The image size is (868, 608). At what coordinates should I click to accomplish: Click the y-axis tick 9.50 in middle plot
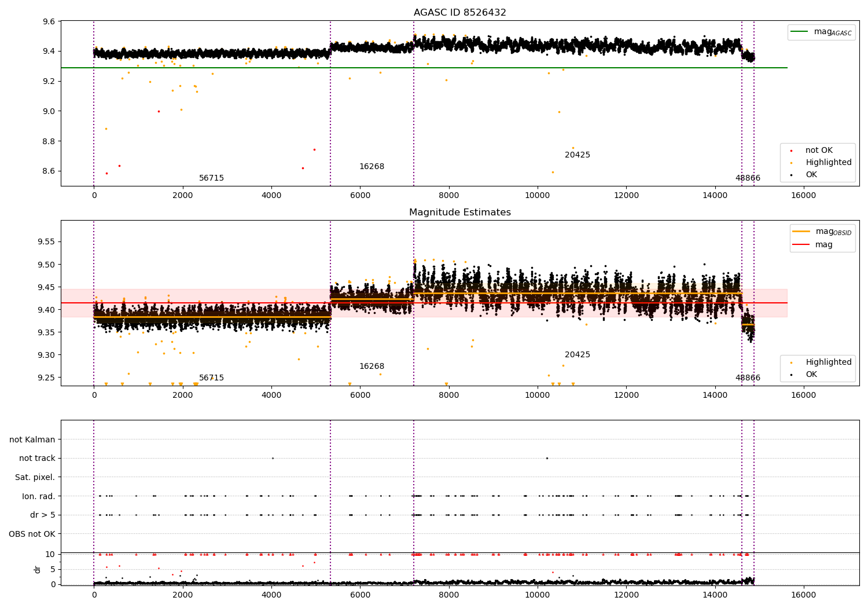[x=46, y=265]
